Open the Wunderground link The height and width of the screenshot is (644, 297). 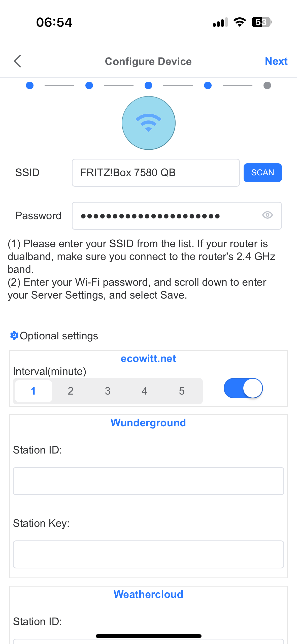pyautogui.click(x=148, y=423)
